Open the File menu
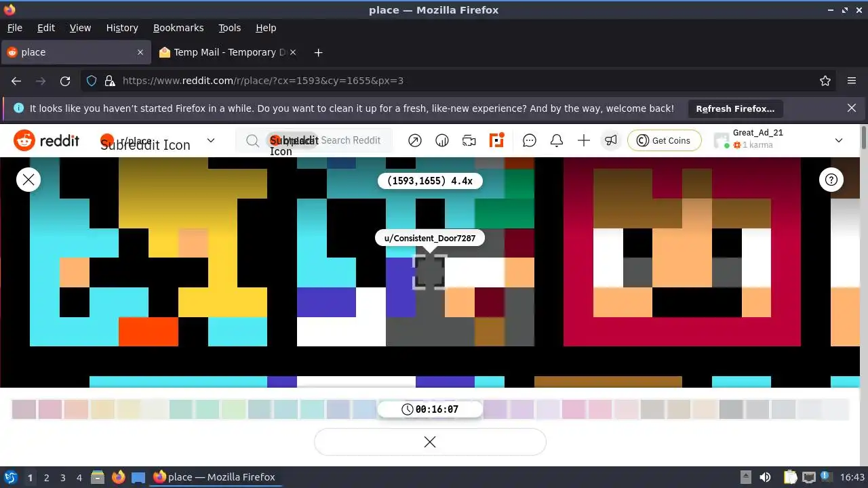 (x=15, y=28)
